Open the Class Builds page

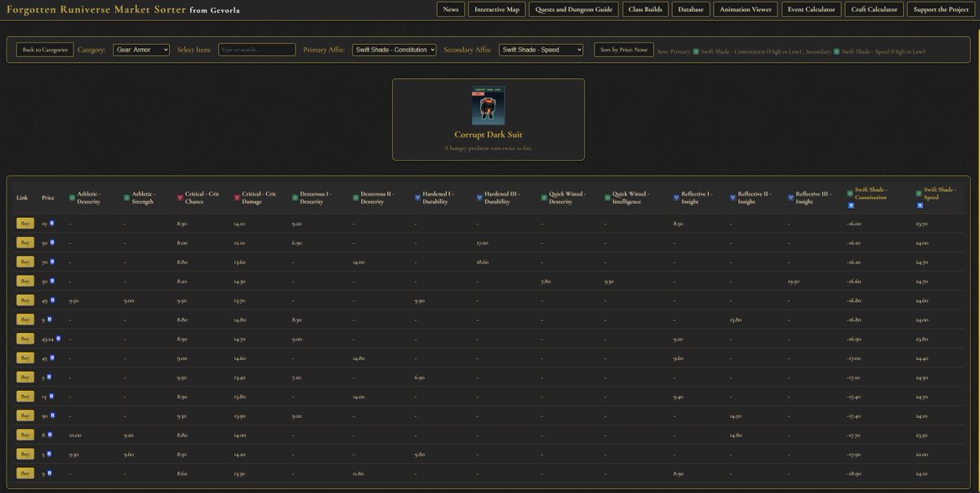pyautogui.click(x=646, y=10)
